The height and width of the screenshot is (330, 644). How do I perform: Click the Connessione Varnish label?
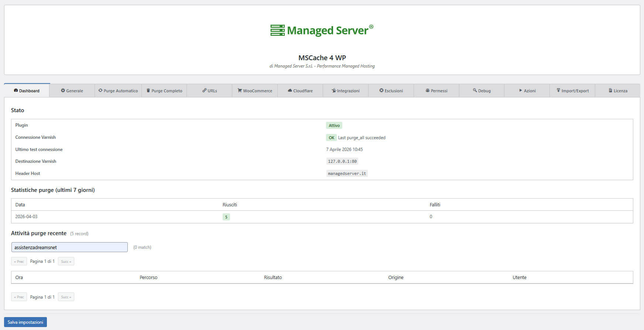point(35,137)
